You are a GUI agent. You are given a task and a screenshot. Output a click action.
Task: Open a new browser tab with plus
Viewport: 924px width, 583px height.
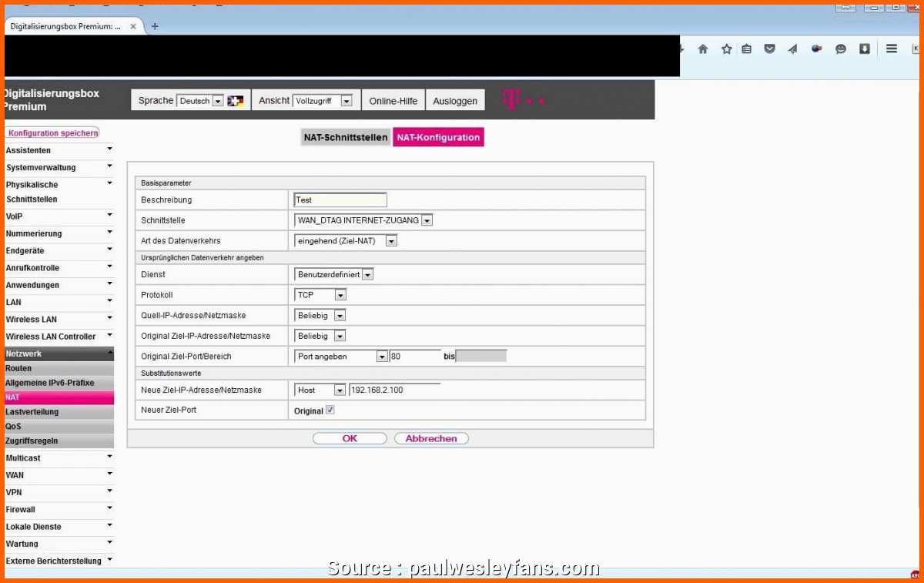pyautogui.click(x=155, y=26)
